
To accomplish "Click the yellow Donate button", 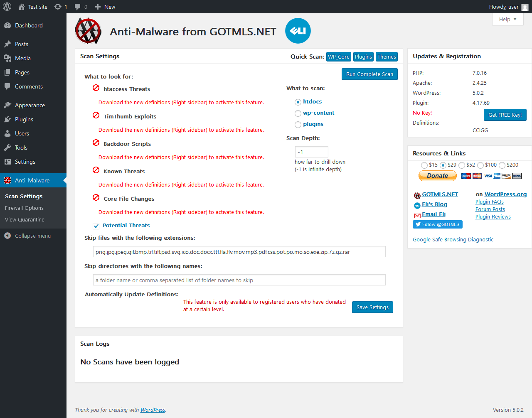I will coord(438,176).
